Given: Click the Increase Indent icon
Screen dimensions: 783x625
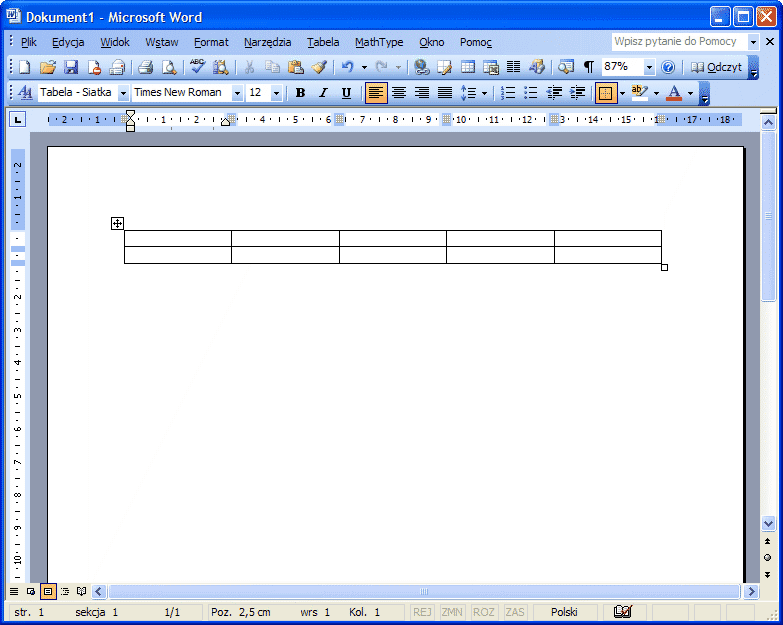Looking at the screenshot, I should click(577, 93).
